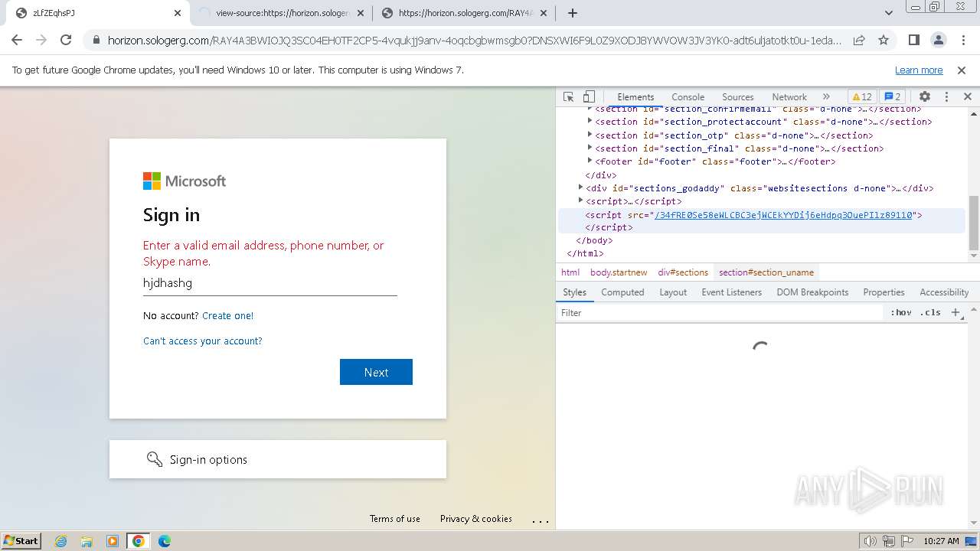Viewport: 980px width, 551px height.
Task: Open Sign-in options
Action: (x=277, y=459)
